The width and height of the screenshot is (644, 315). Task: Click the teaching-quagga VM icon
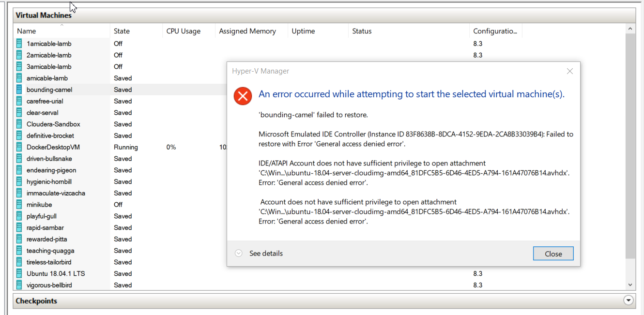19,251
